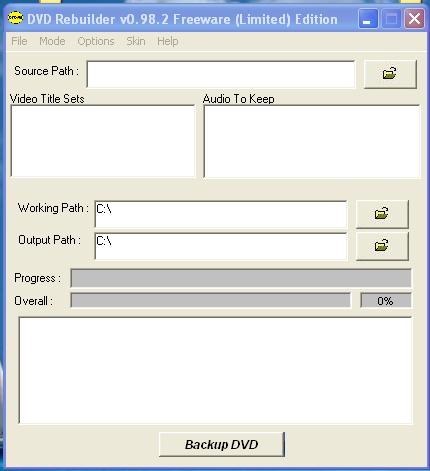The image size is (430, 471).
Task: Click the Progress bar
Action: pyautogui.click(x=241, y=278)
